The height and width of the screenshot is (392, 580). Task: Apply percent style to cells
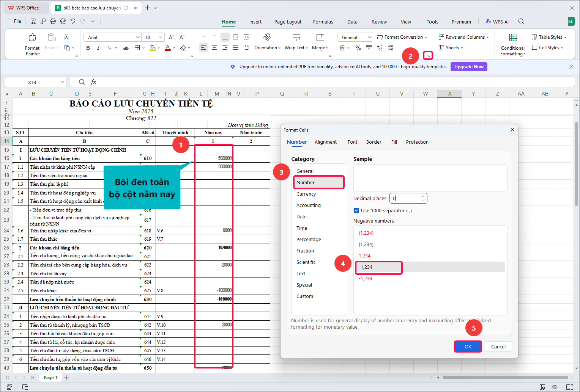click(x=358, y=48)
